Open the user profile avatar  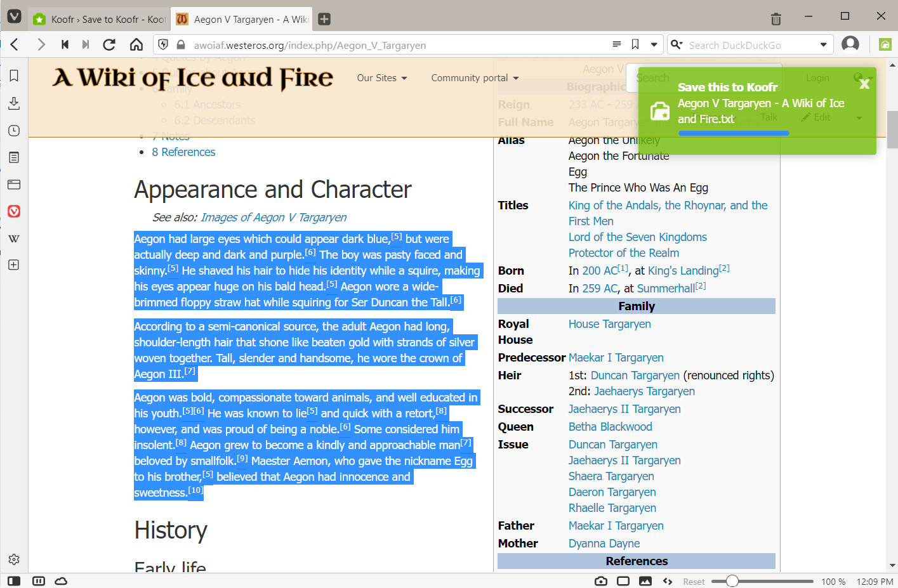850,44
